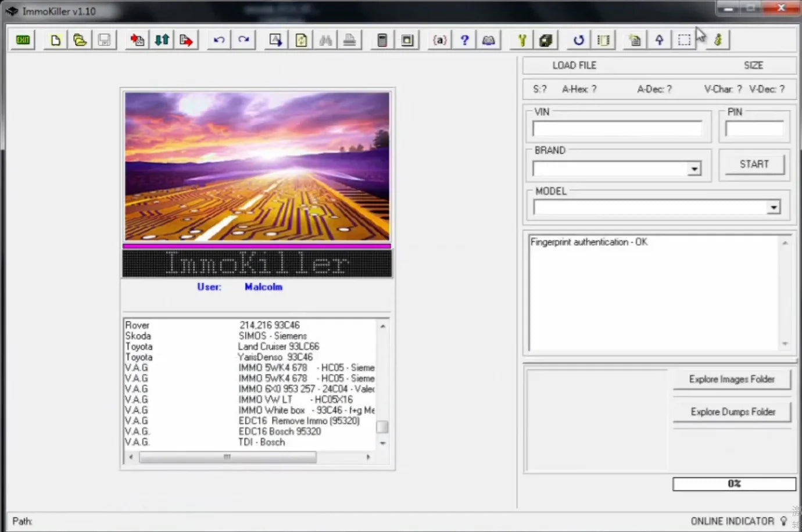Expand the BRAND list arrow
Image resolution: width=802 pixels, height=532 pixels.
[x=694, y=168]
